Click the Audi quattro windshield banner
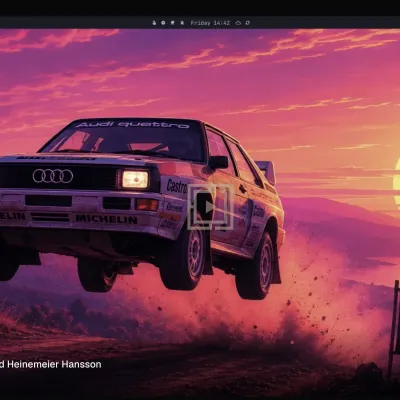 click(132, 125)
